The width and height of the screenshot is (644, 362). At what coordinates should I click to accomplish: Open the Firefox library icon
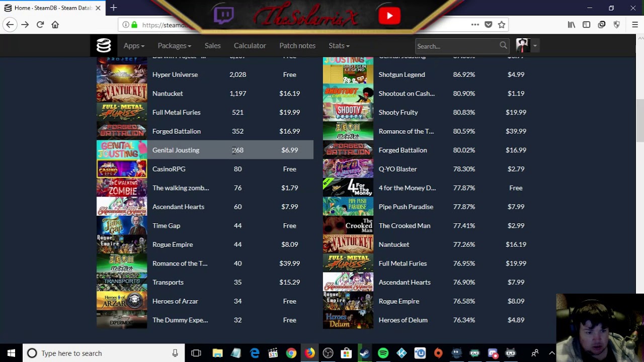pyautogui.click(x=572, y=25)
